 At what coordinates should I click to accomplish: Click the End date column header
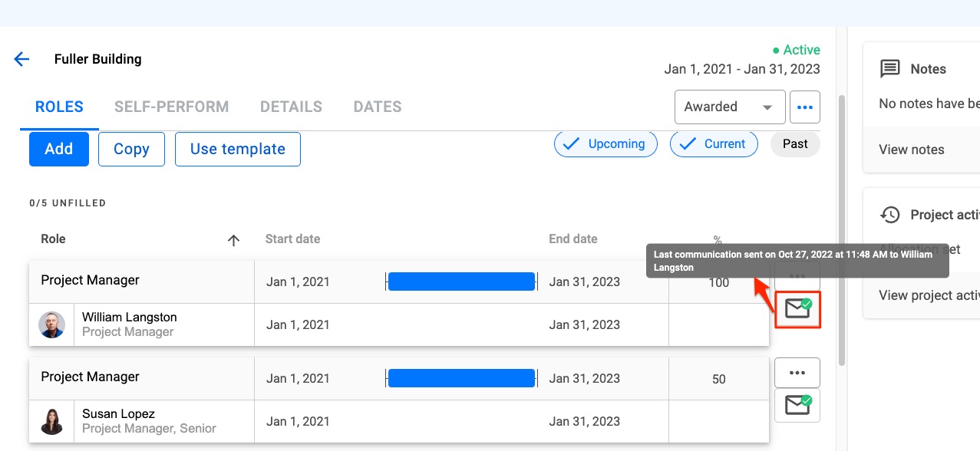pos(573,239)
